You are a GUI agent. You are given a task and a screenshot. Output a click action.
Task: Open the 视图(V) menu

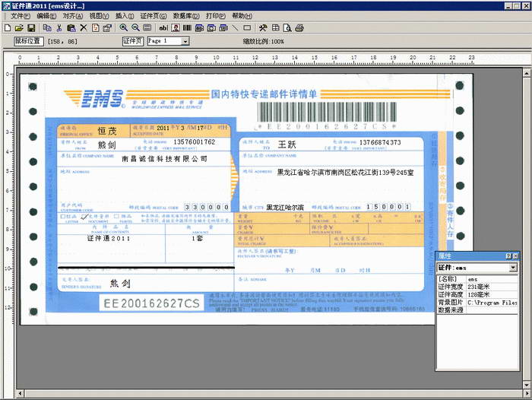(99, 16)
